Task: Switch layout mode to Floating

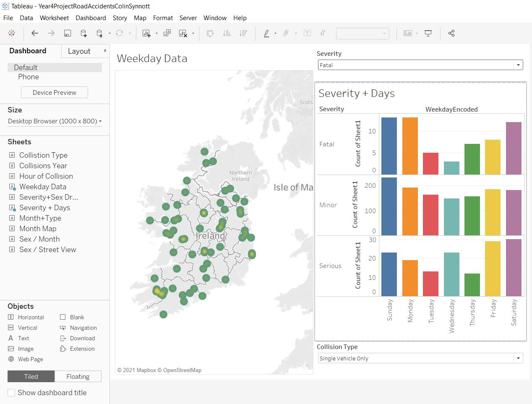Action: tap(78, 376)
